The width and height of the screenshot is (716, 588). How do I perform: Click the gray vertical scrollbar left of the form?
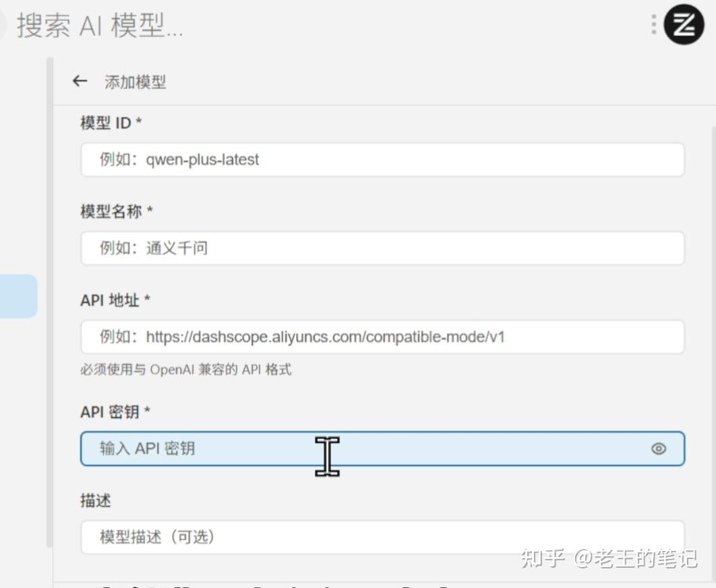pyautogui.click(x=50, y=301)
